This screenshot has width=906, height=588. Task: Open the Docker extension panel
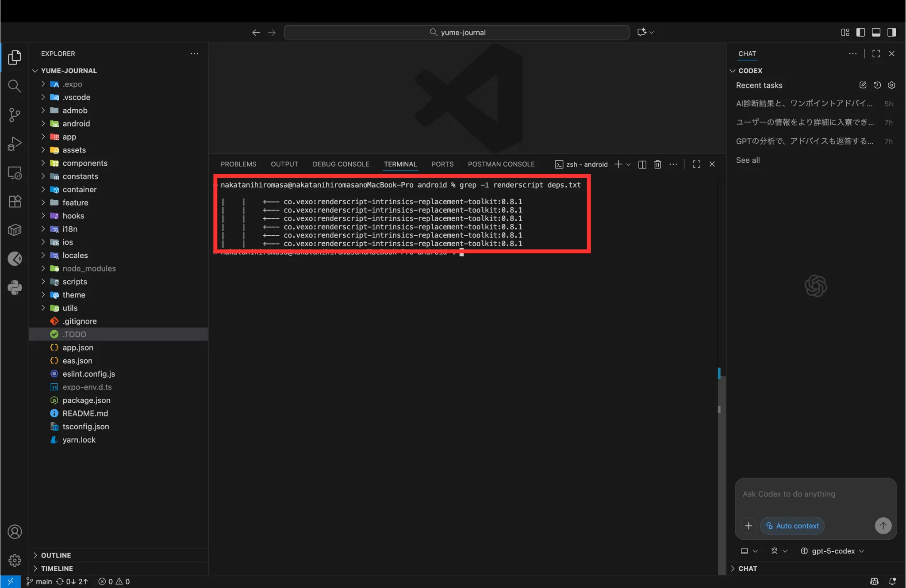(15, 230)
